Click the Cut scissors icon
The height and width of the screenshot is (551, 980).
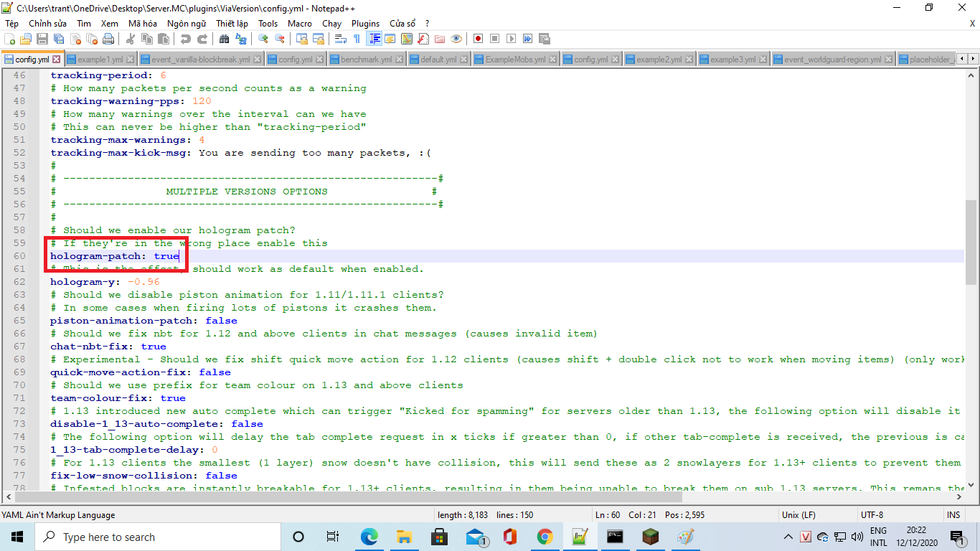point(131,39)
